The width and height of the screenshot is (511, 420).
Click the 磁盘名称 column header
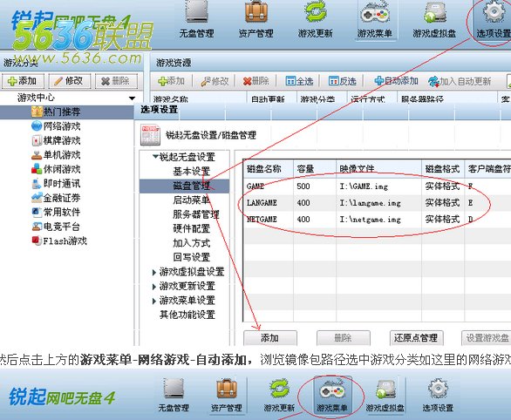coord(269,169)
